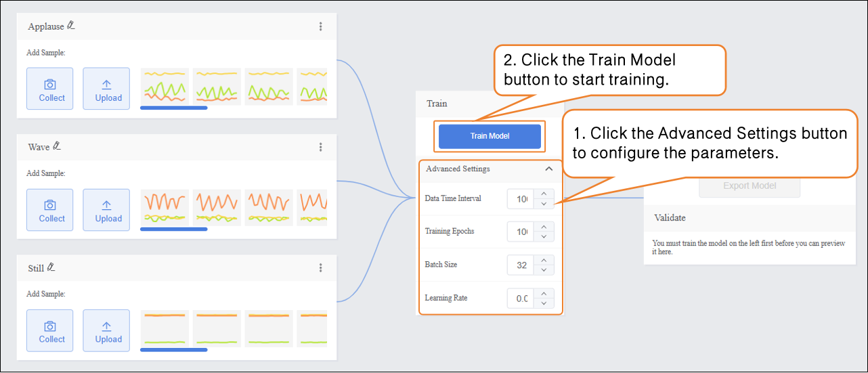868x373 pixels.
Task: Select the first Applause sample thumbnail
Action: (x=165, y=86)
